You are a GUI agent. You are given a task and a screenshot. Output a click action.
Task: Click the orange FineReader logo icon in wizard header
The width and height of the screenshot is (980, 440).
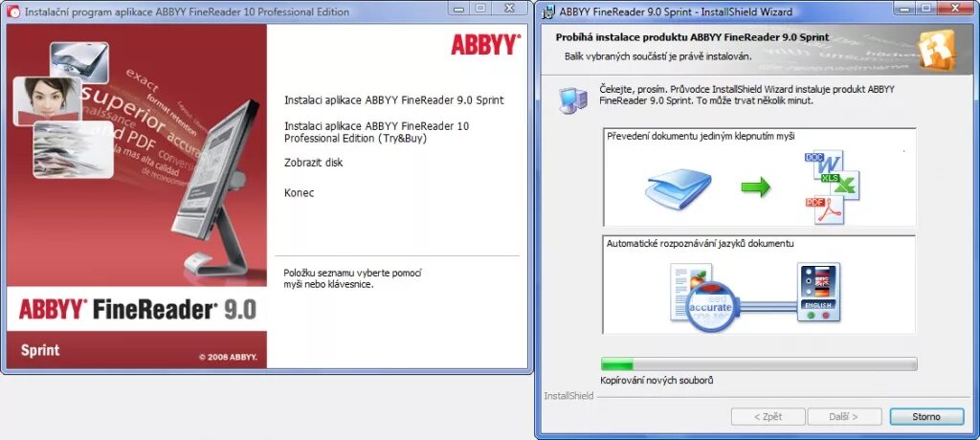coord(937,51)
